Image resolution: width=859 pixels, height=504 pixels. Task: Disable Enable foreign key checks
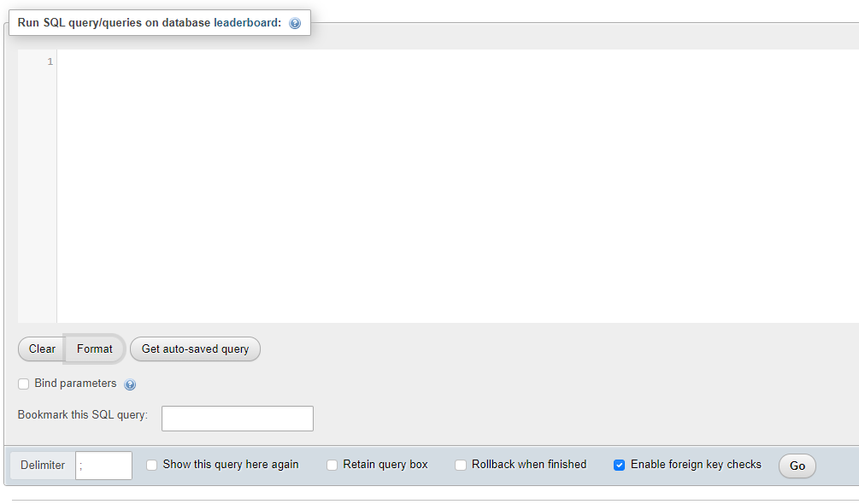click(x=619, y=465)
